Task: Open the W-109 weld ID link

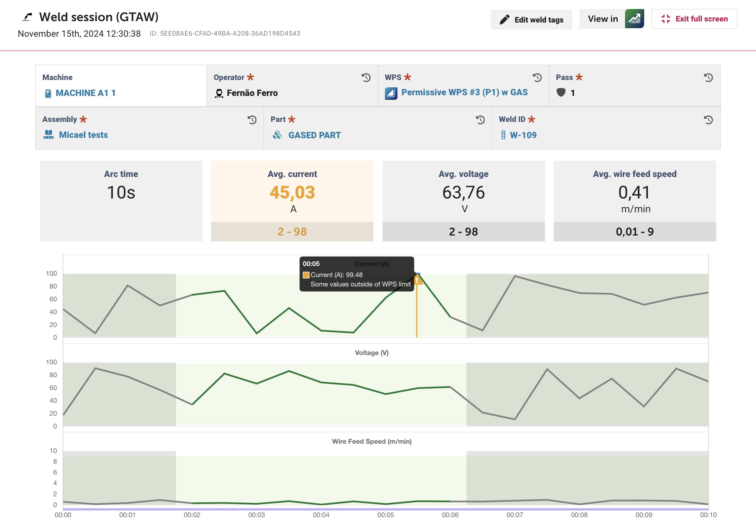Action: point(523,135)
